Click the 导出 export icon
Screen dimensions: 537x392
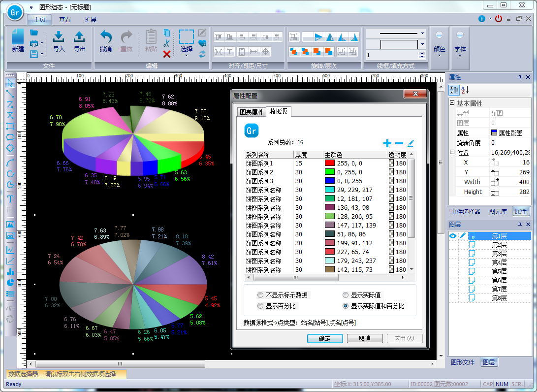point(79,41)
